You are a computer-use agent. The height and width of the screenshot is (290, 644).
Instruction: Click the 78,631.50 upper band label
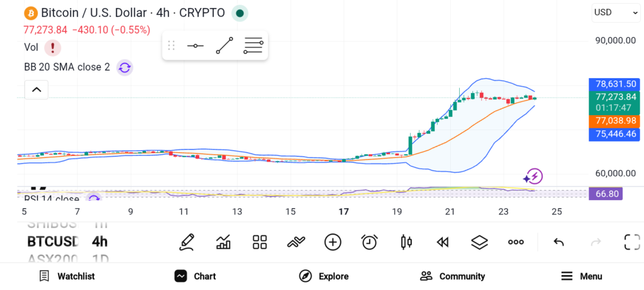[x=614, y=84]
